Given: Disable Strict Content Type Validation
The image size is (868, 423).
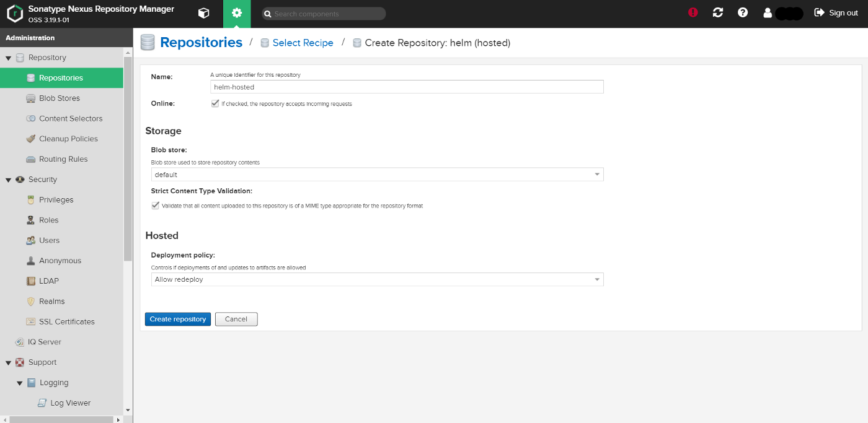Looking at the screenshot, I should [x=155, y=205].
